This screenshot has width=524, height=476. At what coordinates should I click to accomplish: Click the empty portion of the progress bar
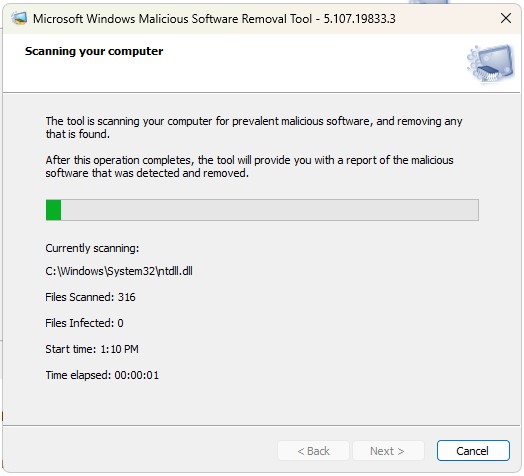270,210
